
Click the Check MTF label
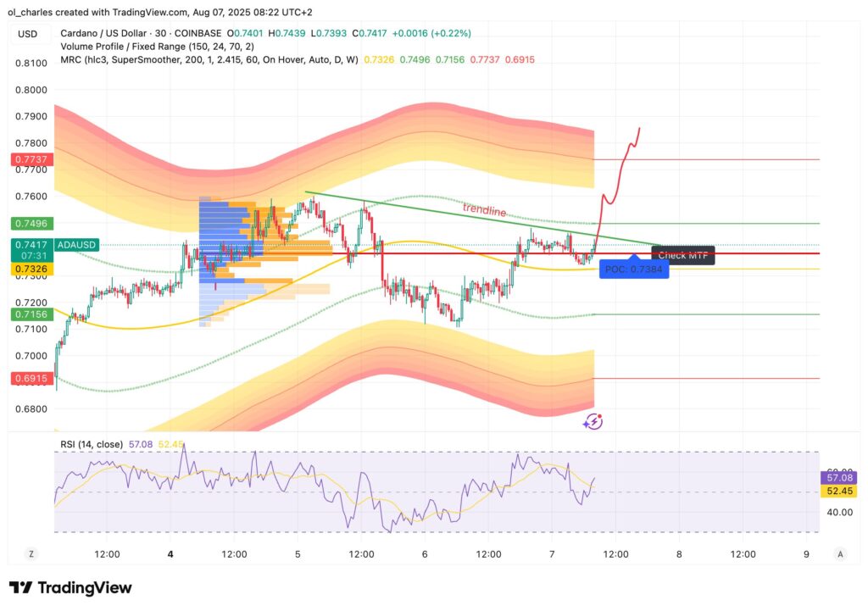click(682, 254)
